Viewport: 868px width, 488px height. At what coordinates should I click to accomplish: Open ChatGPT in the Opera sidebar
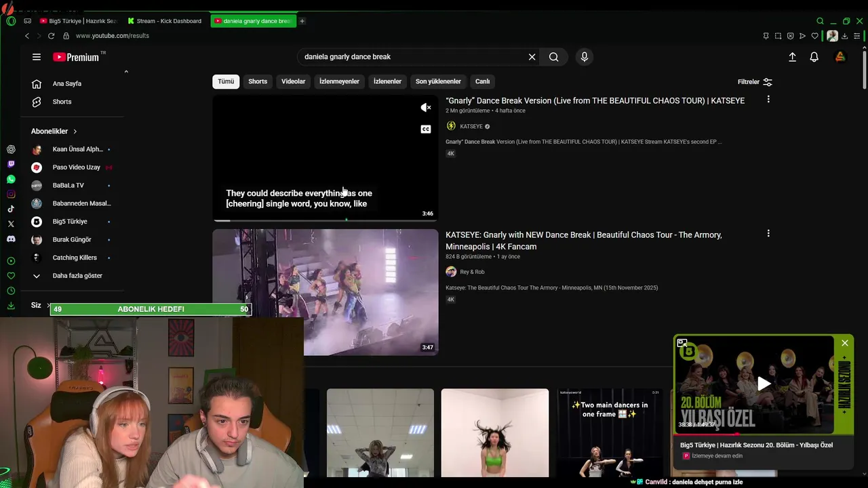click(x=11, y=149)
